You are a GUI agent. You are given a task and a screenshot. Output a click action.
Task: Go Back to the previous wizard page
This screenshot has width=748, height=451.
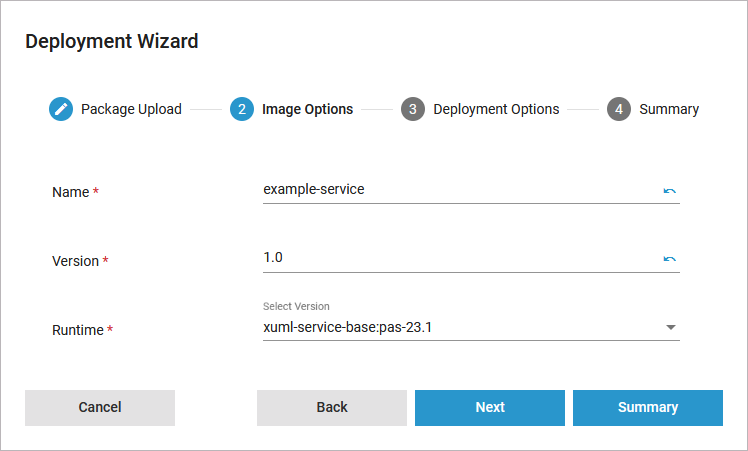point(332,407)
